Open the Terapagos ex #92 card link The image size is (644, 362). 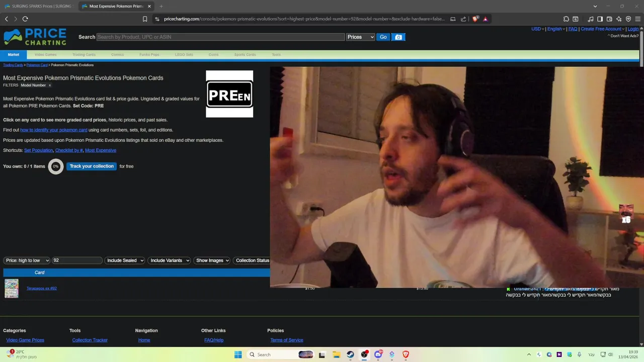pyautogui.click(x=42, y=289)
